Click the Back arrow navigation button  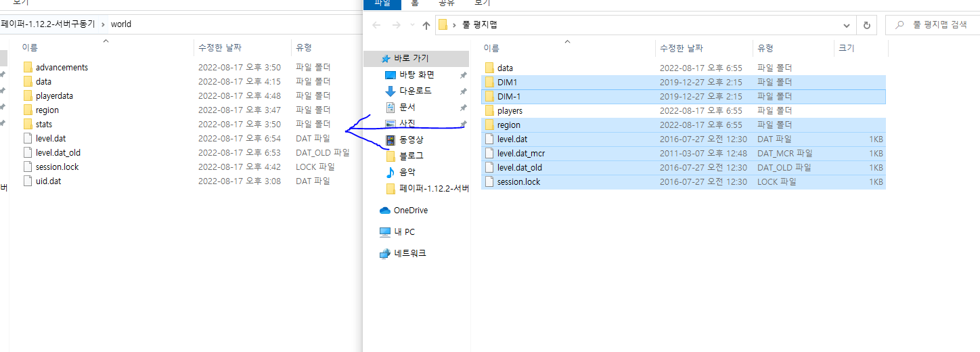pos(377,25)
